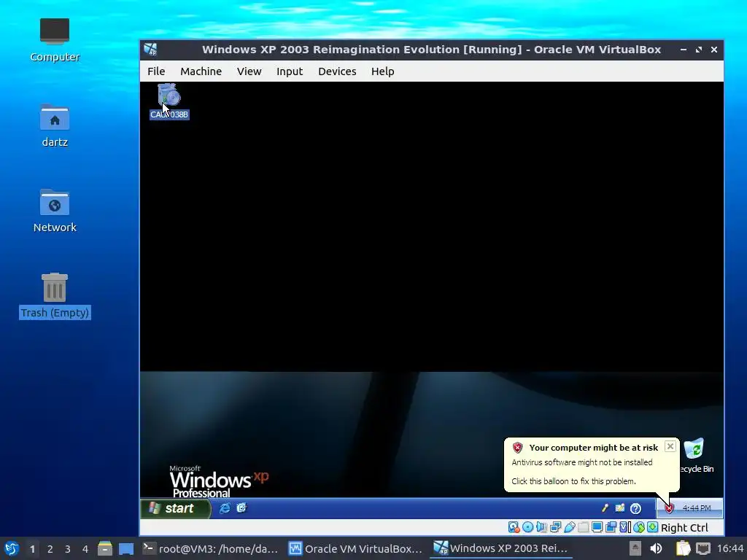
Task: Click the hard disk activity indicator
Action: pyautogui.click(x=514, y=527)
